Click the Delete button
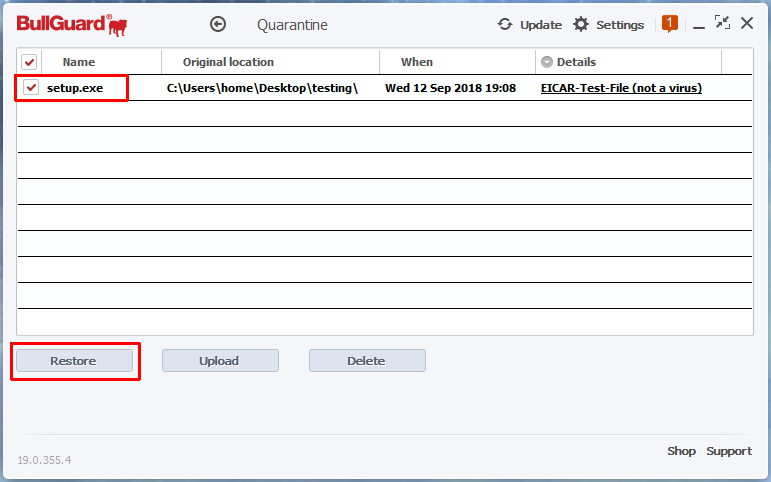 point(367,361)
